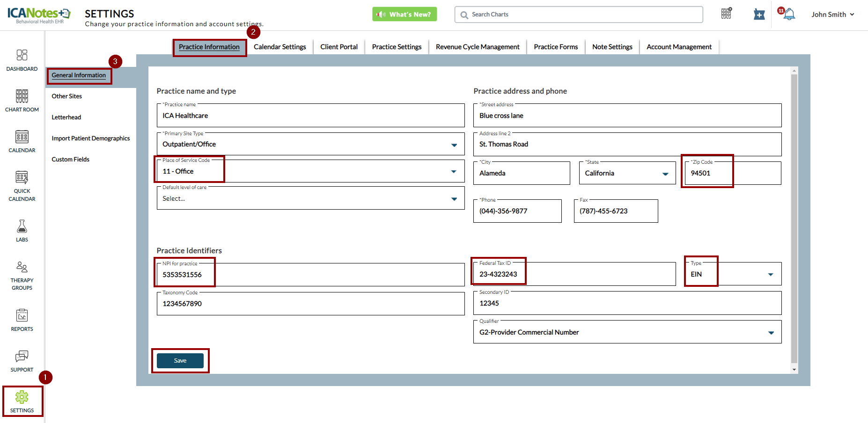The width and height of the screenshot is (868, 423).
Task: Expand the Qualifier dropdown
Action: tap(771, 333)
